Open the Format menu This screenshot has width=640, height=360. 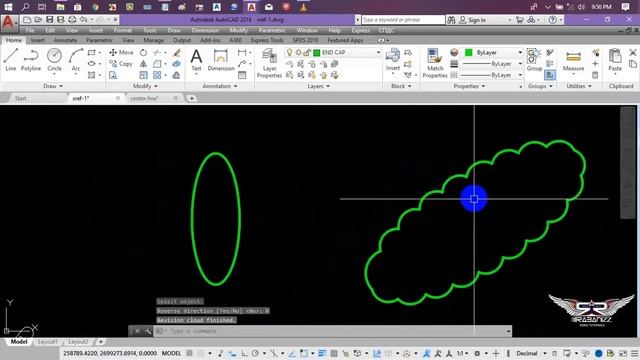[x=122, y=30]
